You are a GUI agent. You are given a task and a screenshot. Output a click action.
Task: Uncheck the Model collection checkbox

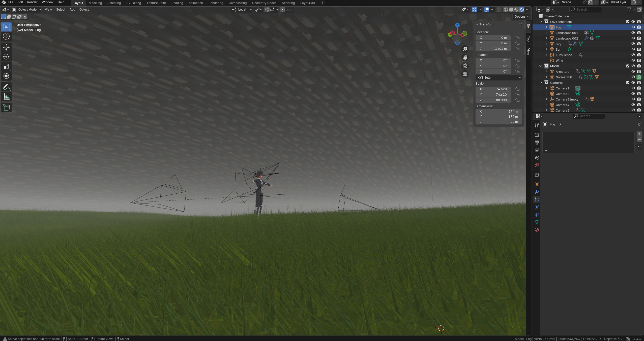(628, 66)
